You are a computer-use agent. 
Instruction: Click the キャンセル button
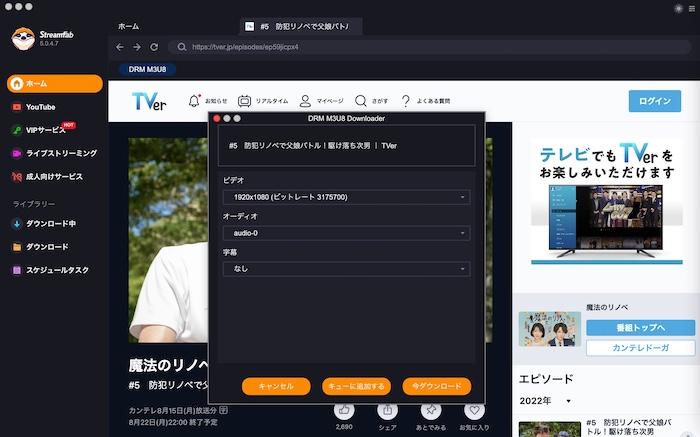point(276,386)
